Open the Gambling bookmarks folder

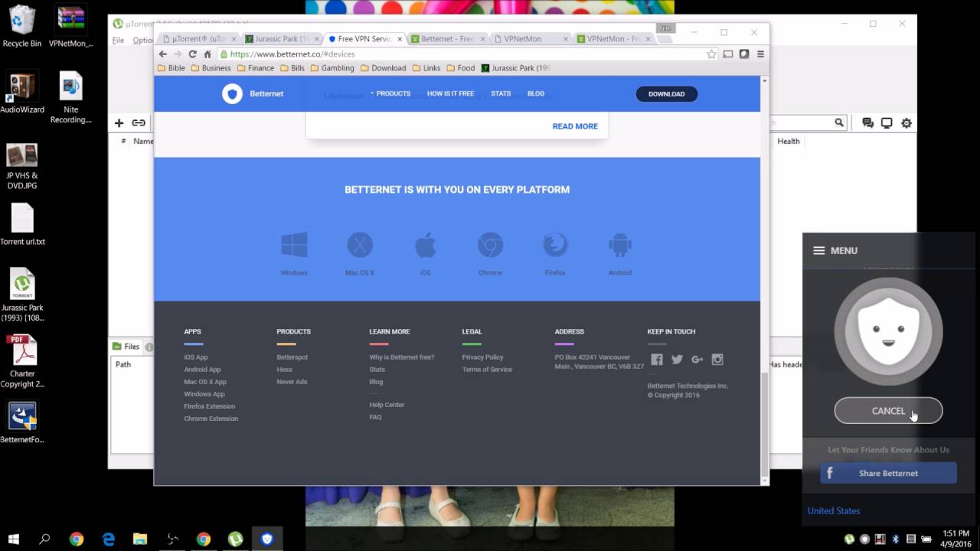(x=332, y=68)
